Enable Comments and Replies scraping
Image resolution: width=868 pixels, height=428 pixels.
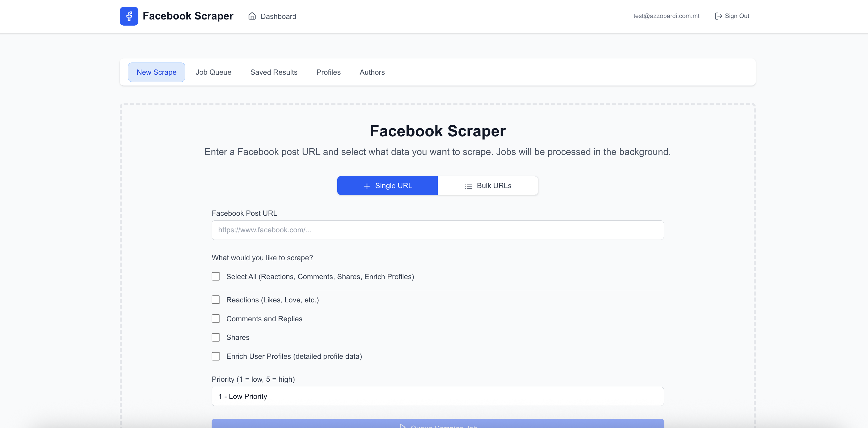[x=216, y=318]
